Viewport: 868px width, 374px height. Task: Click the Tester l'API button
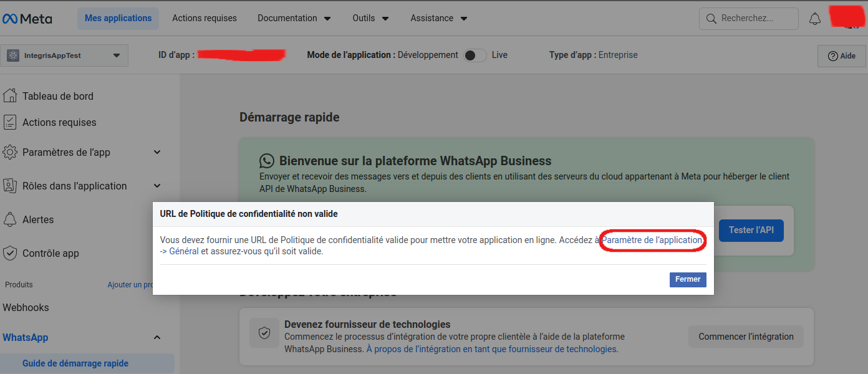(751, 230)
